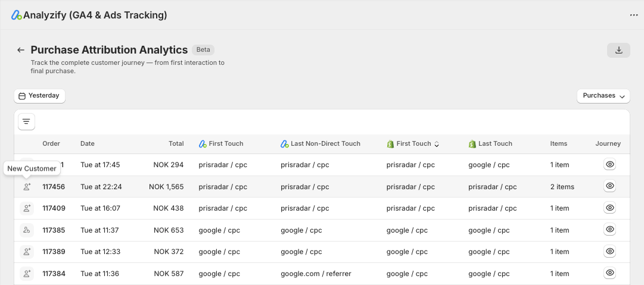Click Analyzify First Touch column header

click(221, 144)
